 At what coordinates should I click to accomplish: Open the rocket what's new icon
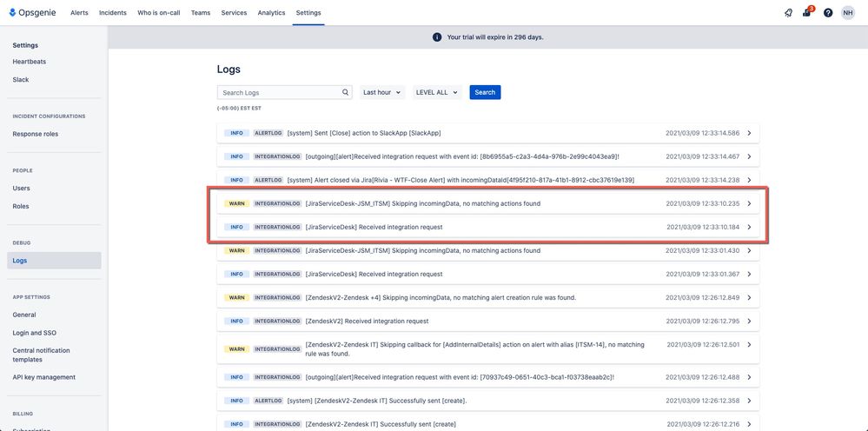coord(788,13)
